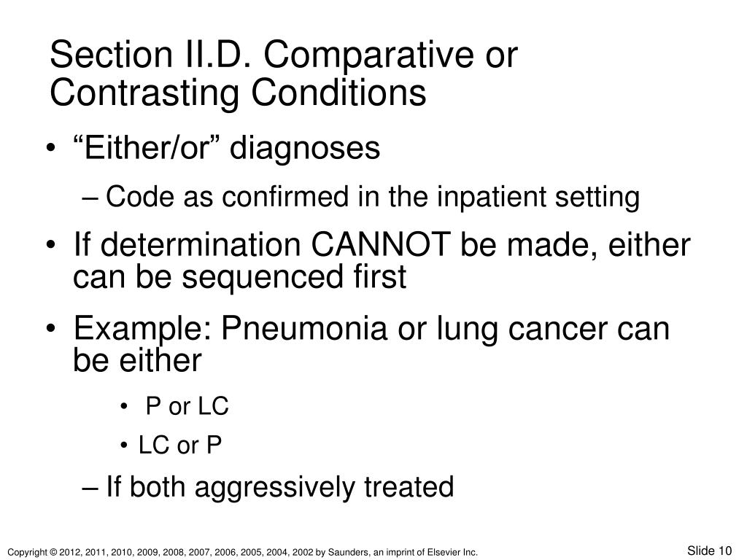
Task: Select the 'Contrasting Conditions' title line
Action: click(238, 93)
